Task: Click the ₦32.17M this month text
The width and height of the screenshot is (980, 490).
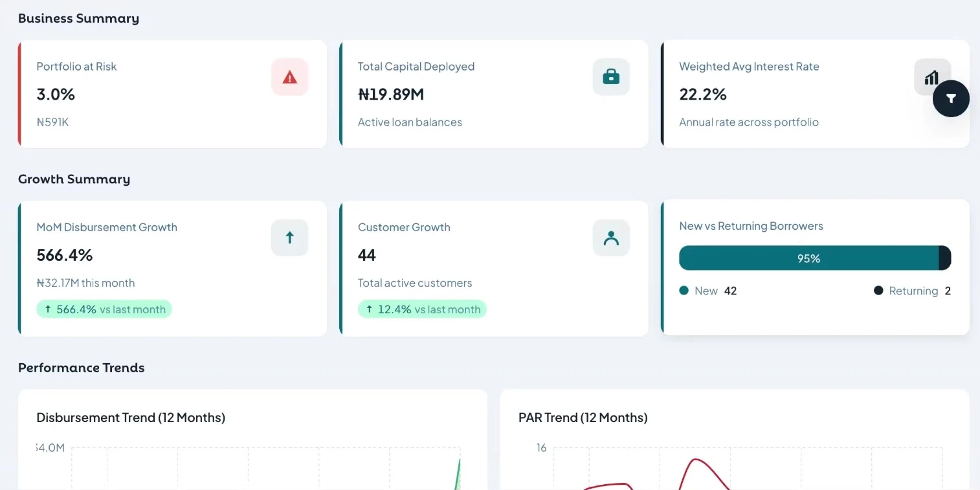Action: click(x=85, y=283)
